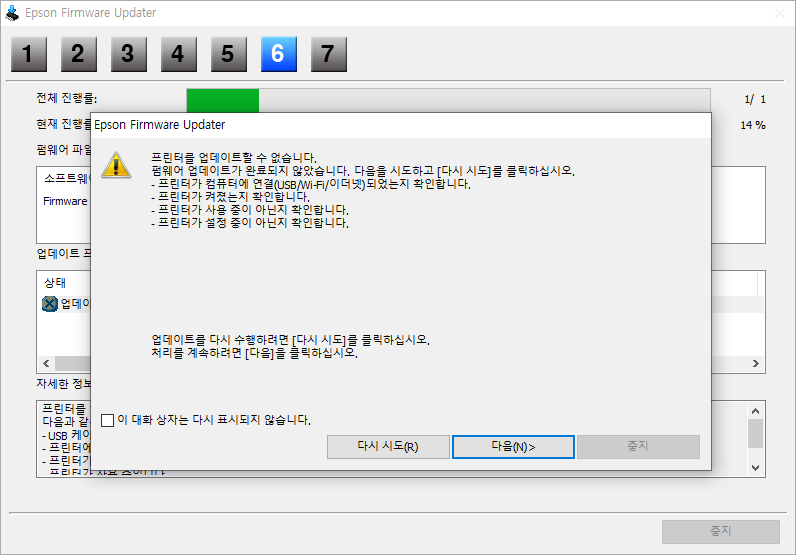This screenshot has height=555, width=796.
Task: Click the status list scroll left arrow
Action: [x=46, y=364]
